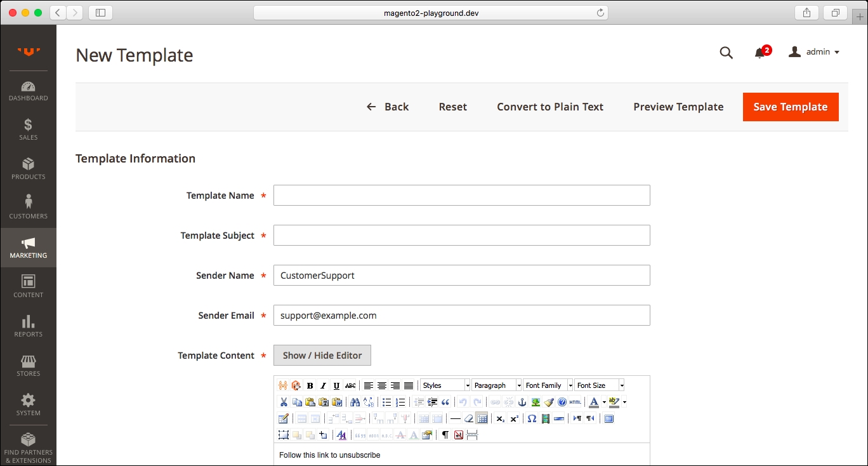Open the Paragraph format dropdown
Screen dimensions: 868x466
coord(497,385)
